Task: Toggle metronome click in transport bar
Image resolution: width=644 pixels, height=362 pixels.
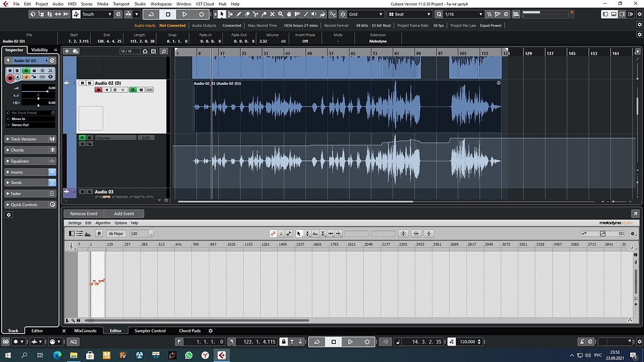Action: pyautogui.click(x=582, y=341)
